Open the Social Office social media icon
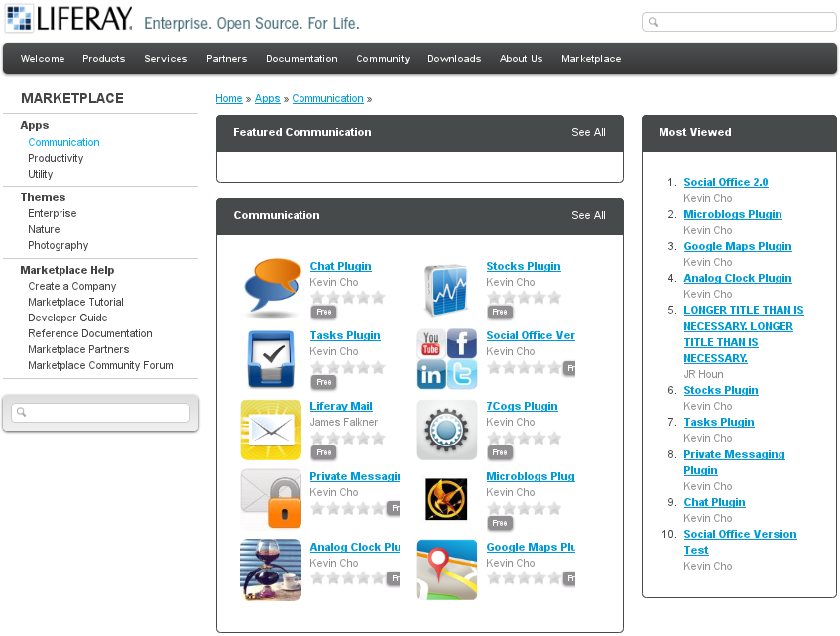This screenshot has height=636, width=840. (447, 359)
